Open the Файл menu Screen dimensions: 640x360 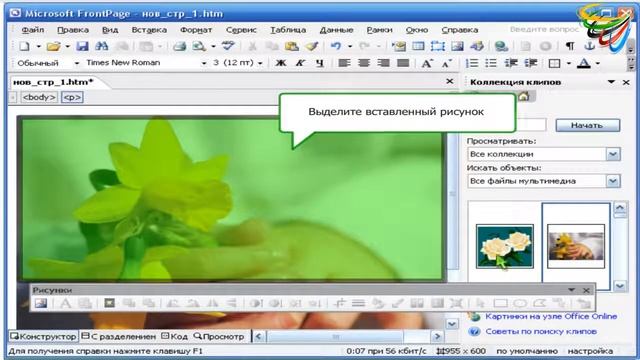(33, 30)
